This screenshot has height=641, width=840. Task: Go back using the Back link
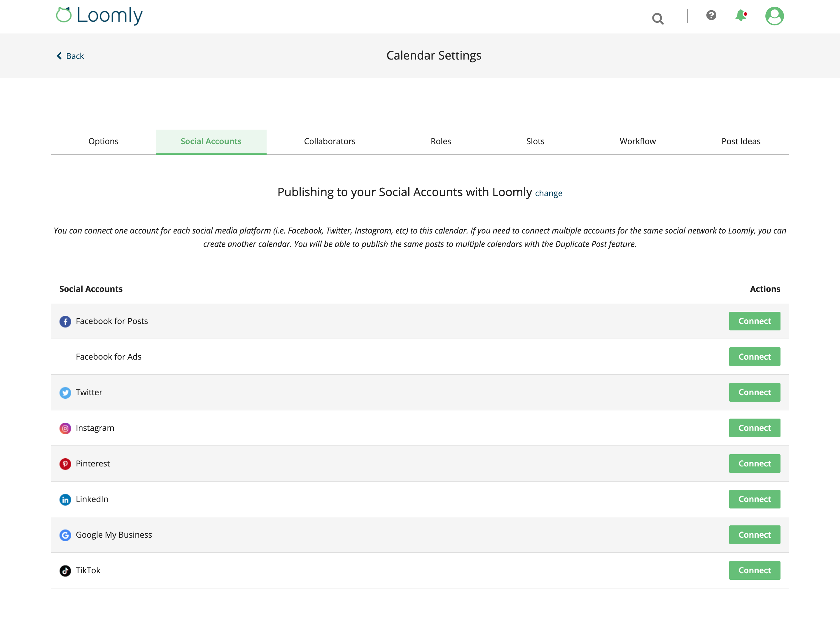[x=71, y=56]
